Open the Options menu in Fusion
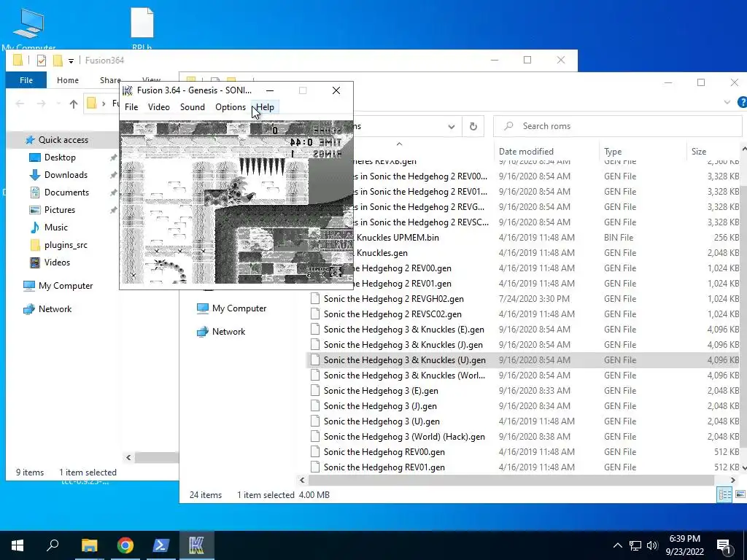747x560 pixels. click(231, 107)
